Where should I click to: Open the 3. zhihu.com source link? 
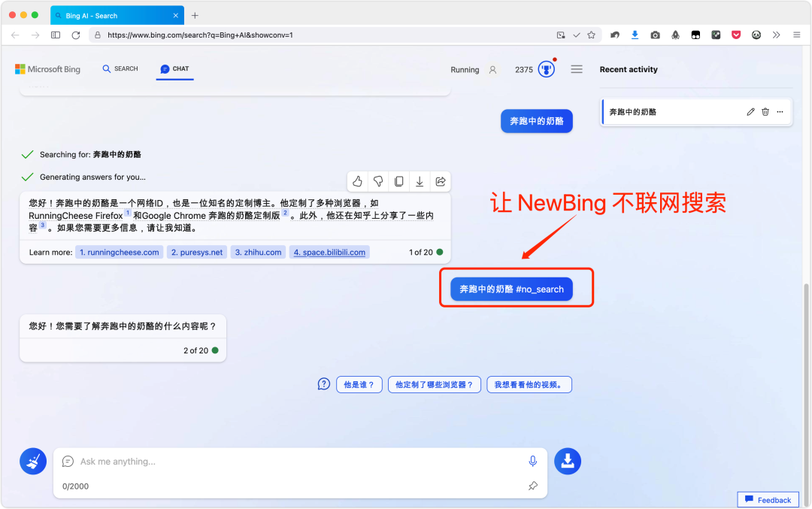258,252
